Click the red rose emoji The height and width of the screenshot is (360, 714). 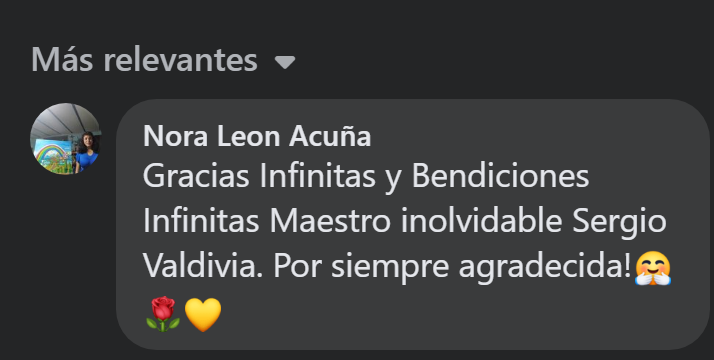(163, 314)
